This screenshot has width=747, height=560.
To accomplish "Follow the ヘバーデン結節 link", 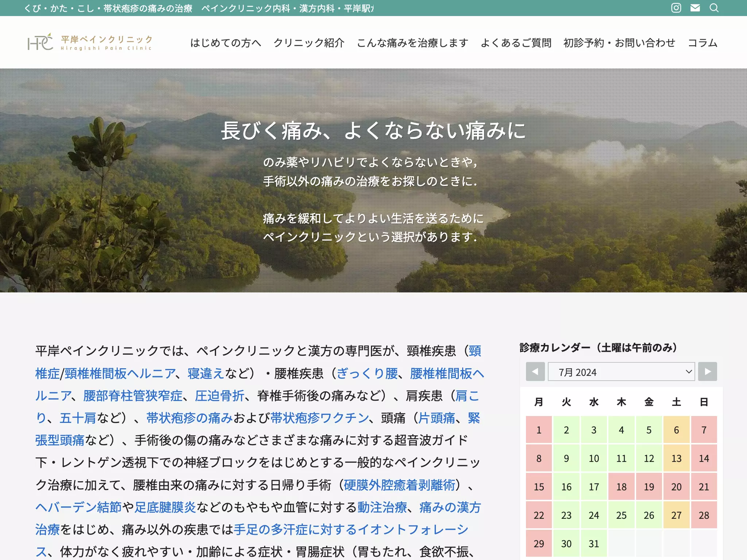I will [x=78, y=507].
